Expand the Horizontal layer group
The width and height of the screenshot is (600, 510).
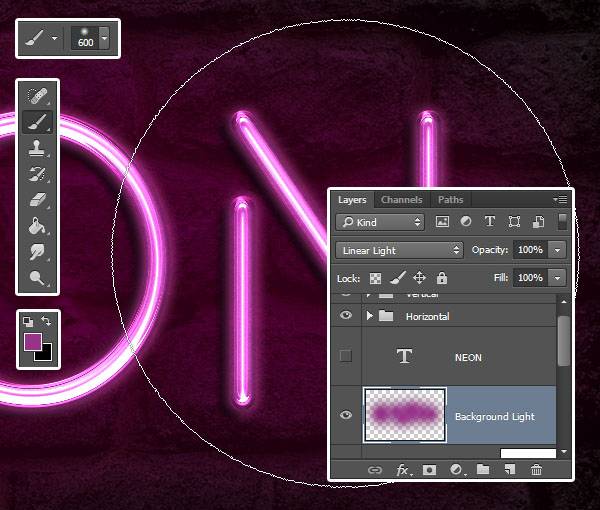pyautogui.click(x=371, y=316)
